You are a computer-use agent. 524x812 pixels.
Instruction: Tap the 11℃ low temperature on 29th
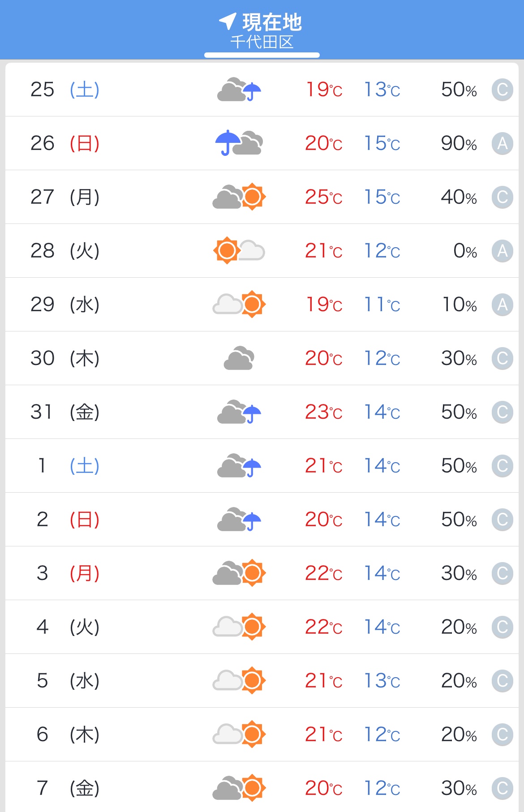click(x=382, y=305)
